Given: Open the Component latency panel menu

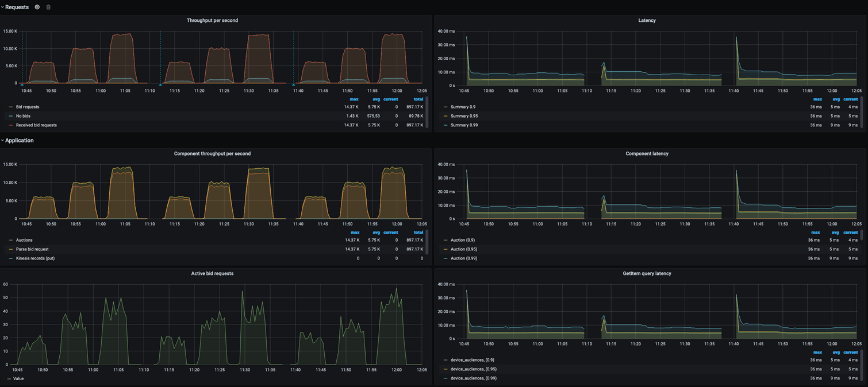Looking at the screenshot, I should point(647,154).
